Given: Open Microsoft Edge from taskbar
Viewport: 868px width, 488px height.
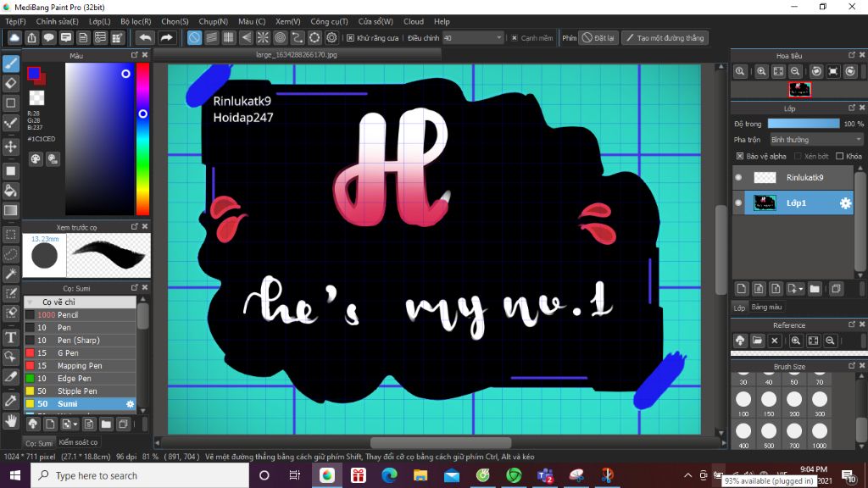Looking at the screenshot, I should [389, 475].
